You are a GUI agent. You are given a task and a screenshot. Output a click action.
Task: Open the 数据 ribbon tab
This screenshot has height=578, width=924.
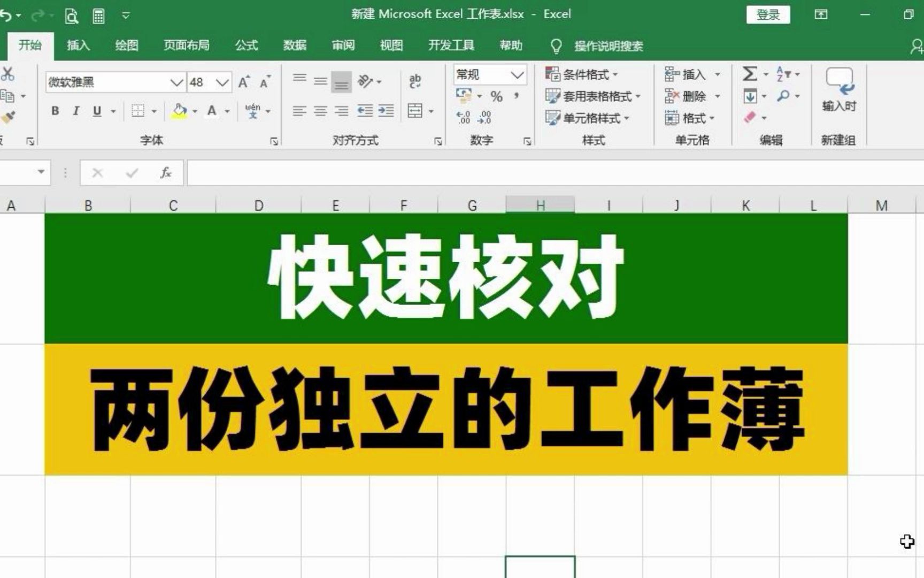pyautogui.click(x=295, y=45)
